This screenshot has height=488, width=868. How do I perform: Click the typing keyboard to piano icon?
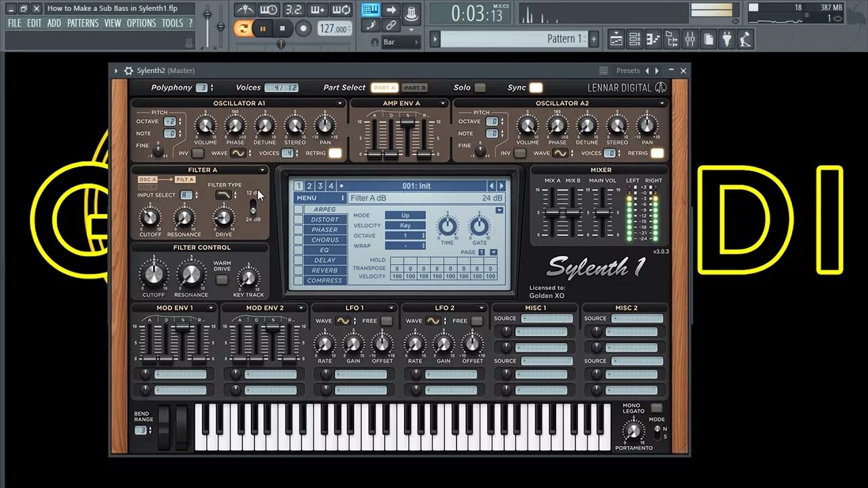(370, 9)
